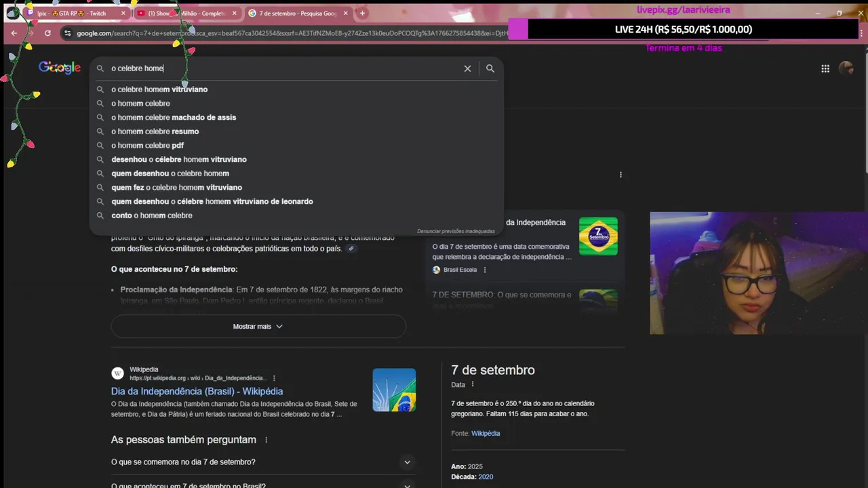The image size is (868, 488).
Task: Reload the page
Action: [x=47, y=33]
